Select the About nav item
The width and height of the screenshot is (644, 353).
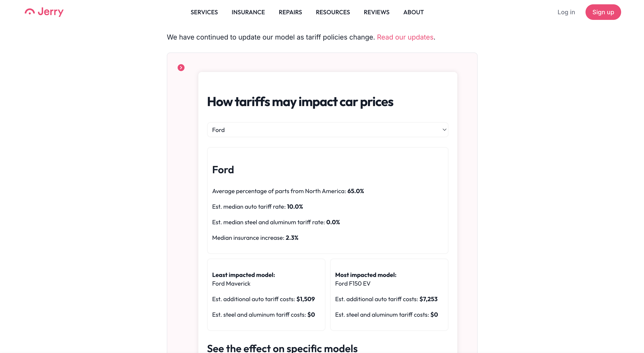[414, 12]
